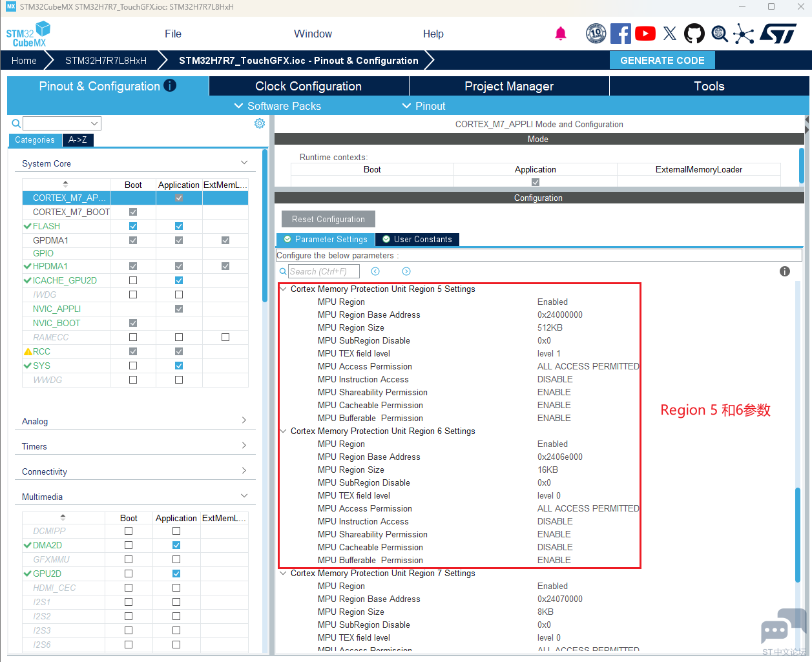Collapse MPU Region 5 Settings group
The width and height of the screenshot is (812, 662).
coord(284,289)
